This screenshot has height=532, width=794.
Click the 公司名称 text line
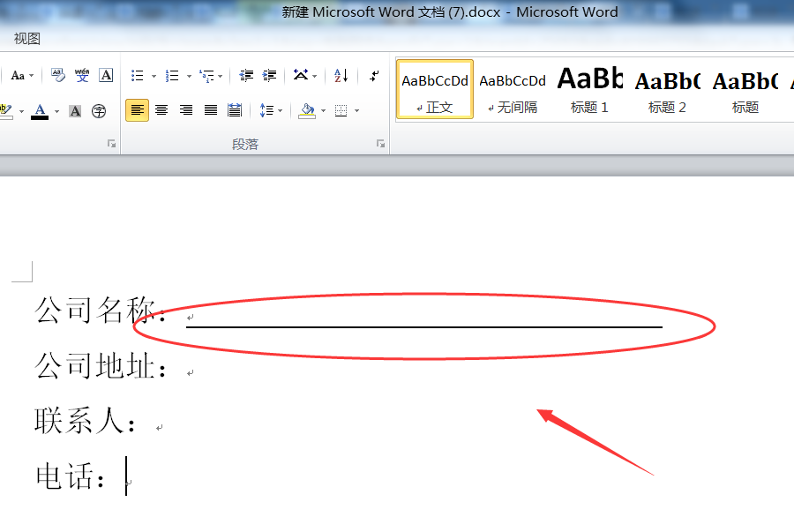click(x=99, y=310)
